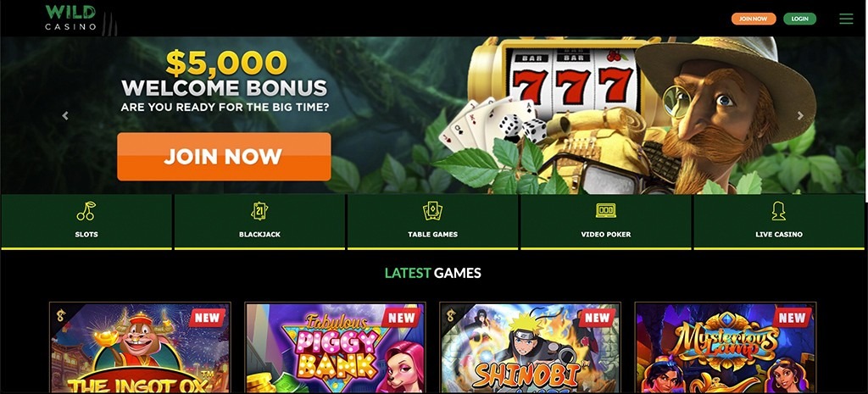Open the hamburger menu icon

coord(846,19)
